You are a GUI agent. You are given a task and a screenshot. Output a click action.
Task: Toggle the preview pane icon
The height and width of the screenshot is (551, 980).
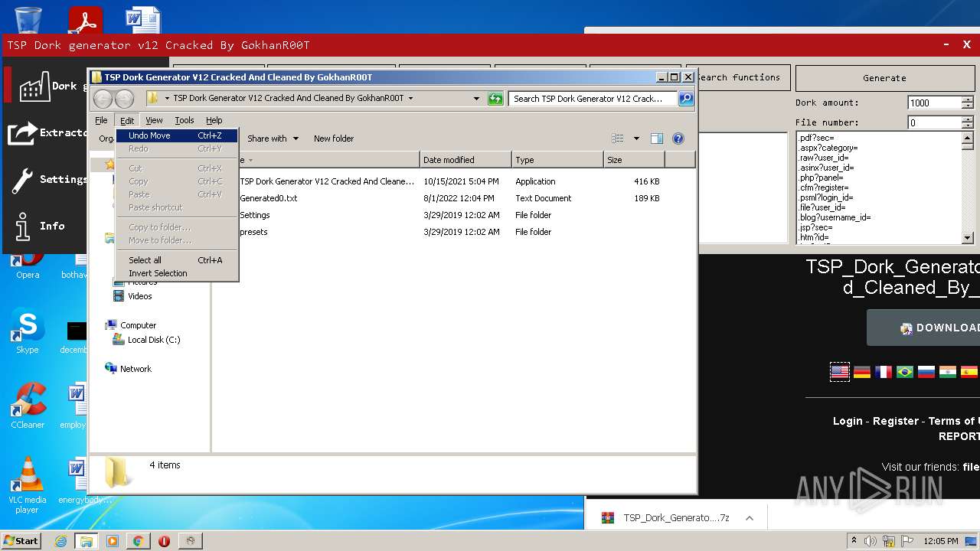[x=656, y=139]
